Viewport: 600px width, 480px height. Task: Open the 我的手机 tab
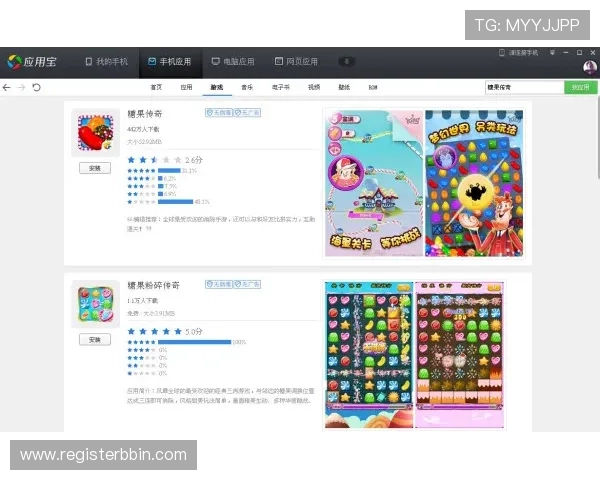pos(106,62)
